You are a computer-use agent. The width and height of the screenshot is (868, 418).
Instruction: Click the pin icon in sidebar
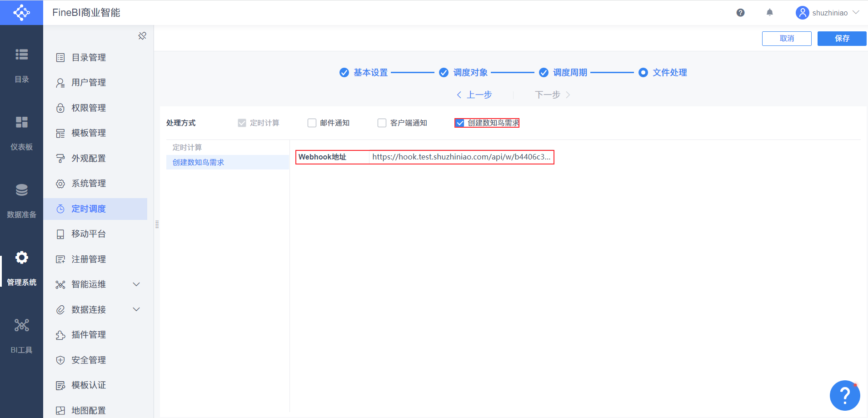(142, 36)
